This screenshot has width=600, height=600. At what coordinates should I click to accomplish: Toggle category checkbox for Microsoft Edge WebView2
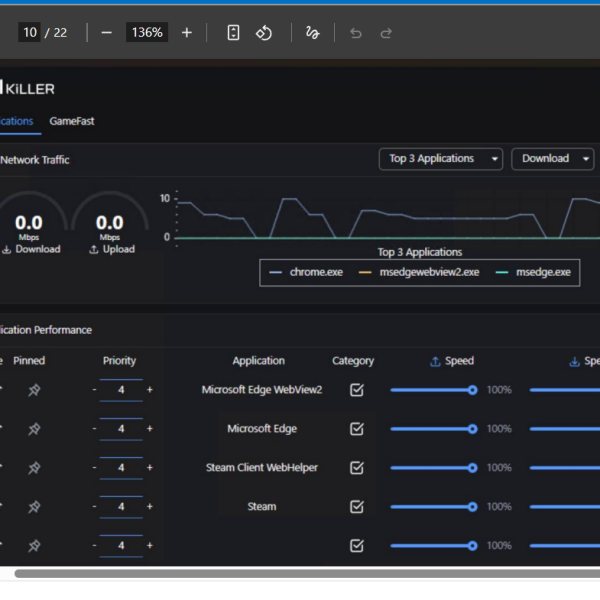click(x=357, y=390)
